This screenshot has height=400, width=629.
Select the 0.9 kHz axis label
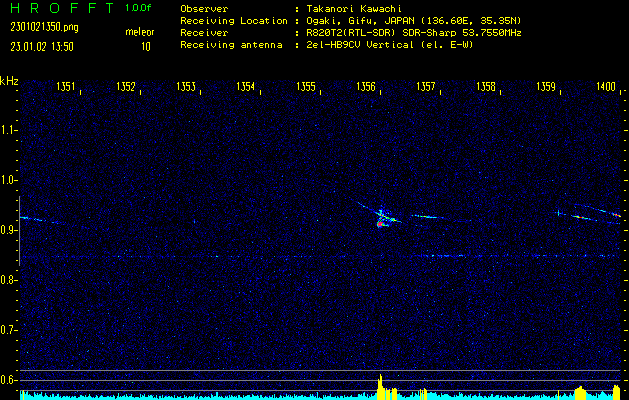pyautogui.click(x=8, y=230)
